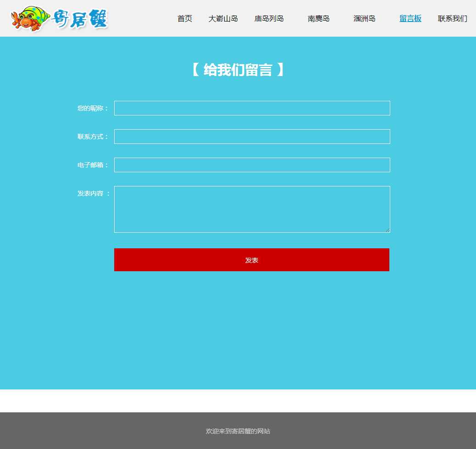Screen dimensions: 476x449
Task: Click the 寄居蟹 logo text
Action: (80, 19)
